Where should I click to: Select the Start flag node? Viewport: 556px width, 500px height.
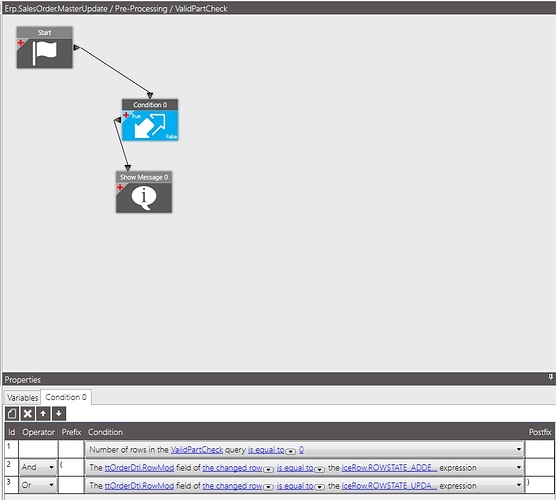(x=44, y=48)
